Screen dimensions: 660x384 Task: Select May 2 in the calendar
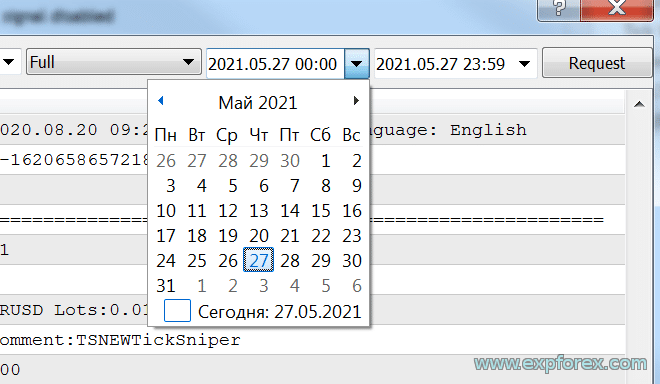point(357,161)
